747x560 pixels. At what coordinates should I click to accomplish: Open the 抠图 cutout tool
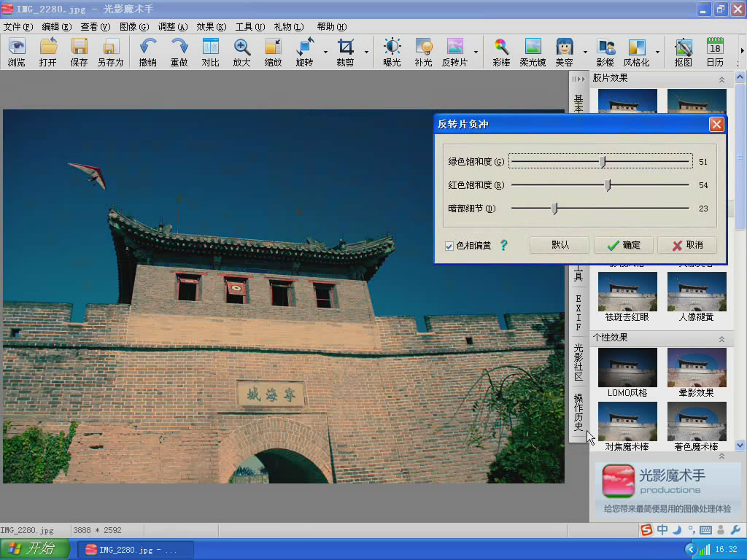click(683, 52)
